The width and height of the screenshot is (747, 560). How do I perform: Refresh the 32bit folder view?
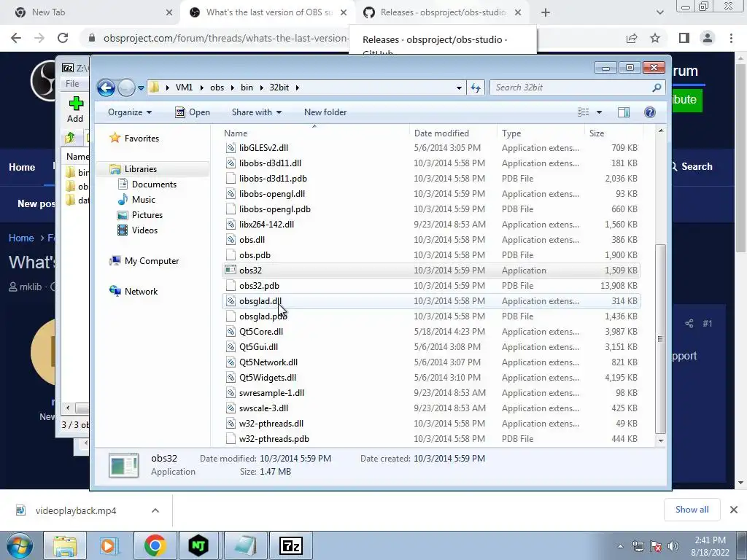point(476,87)
